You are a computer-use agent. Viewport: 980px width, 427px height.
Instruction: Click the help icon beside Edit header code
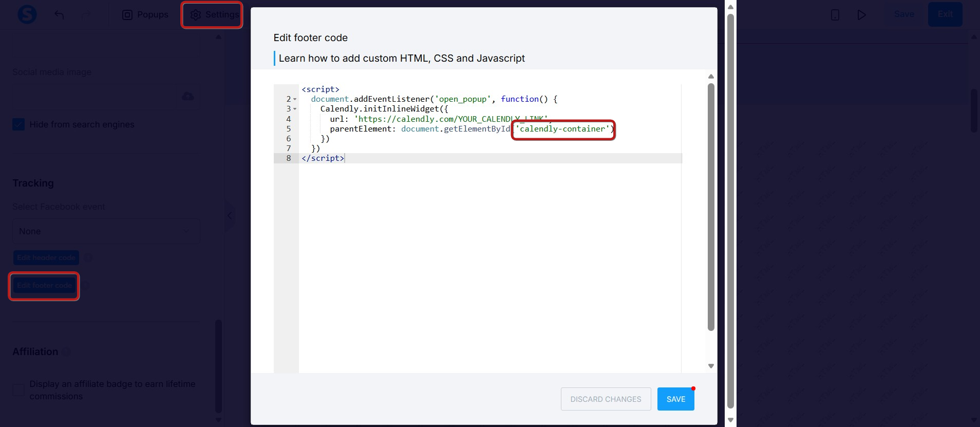pyautogui.click(x=88, y=257)
